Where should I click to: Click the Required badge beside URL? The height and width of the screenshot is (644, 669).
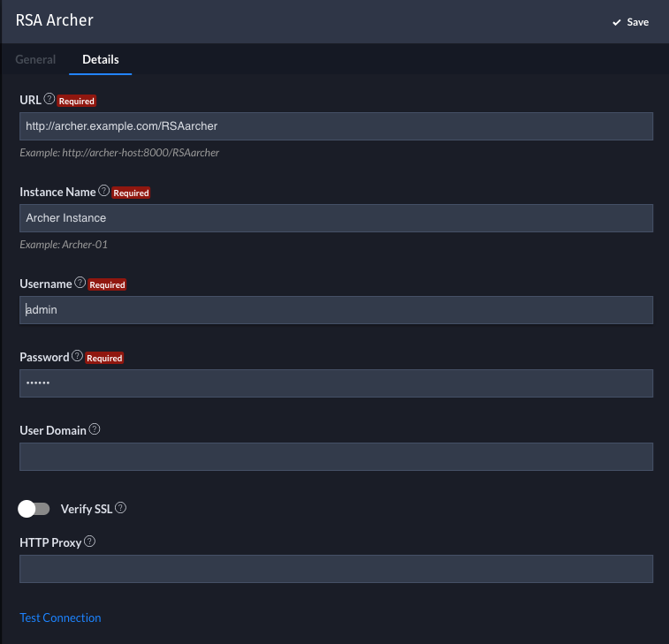point(76,101)
